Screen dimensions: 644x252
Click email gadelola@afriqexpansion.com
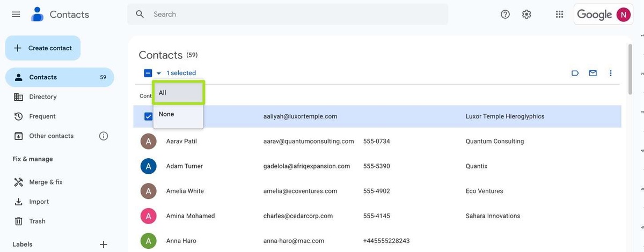click(x=307, y=166)
